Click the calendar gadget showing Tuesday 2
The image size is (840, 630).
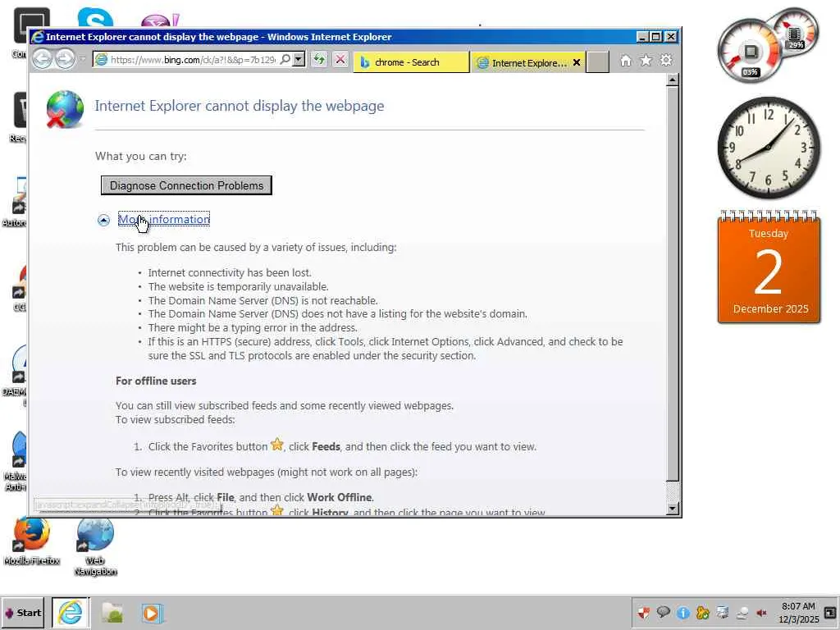click(x=769, y=267)
